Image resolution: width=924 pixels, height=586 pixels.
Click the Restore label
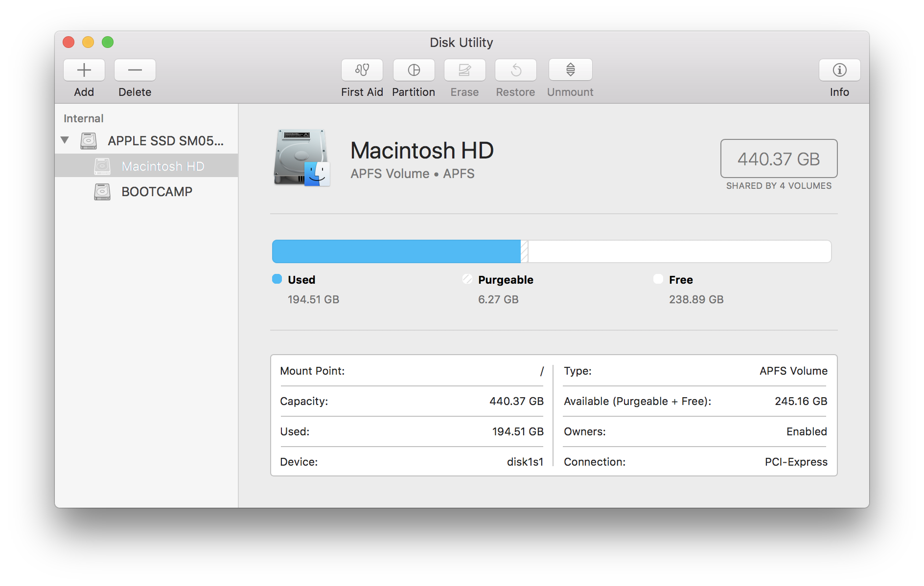click(x=515, y=92)
